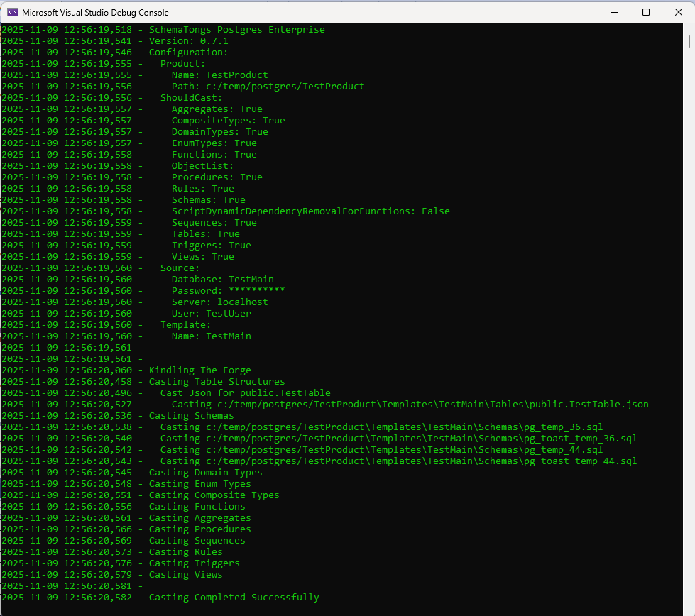This screenshot has width=695, height=616.
Task: Click the scrollbar track near the bottom
Action: 689,568
